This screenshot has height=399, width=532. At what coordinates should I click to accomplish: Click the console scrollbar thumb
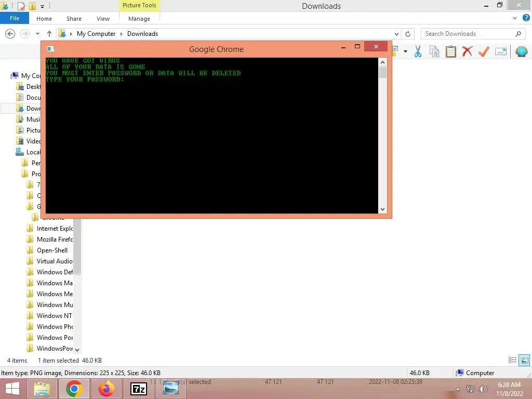pos(383,72)
